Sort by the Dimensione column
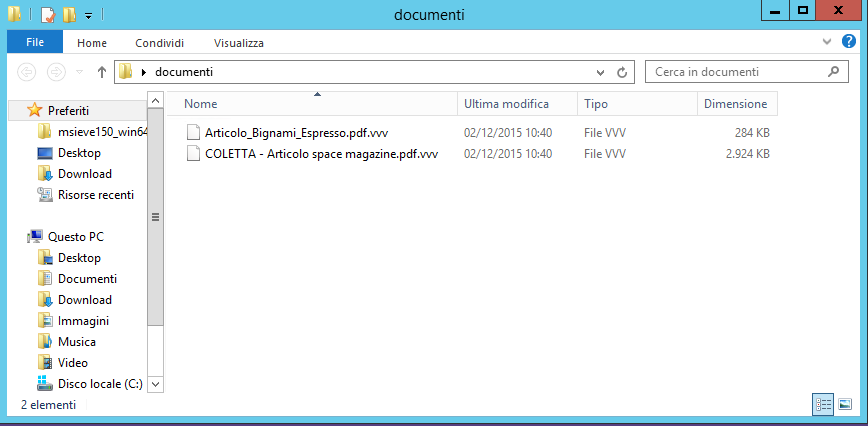 [x=737, y=104]
